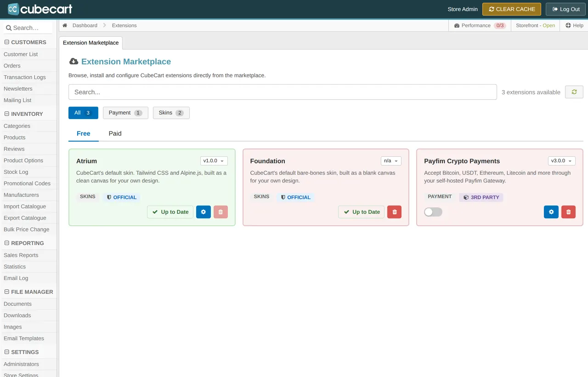Screen dimensions: 588x377
Task: Click the cube icon in 3RD PARTY badge
Action: (466, 197)
